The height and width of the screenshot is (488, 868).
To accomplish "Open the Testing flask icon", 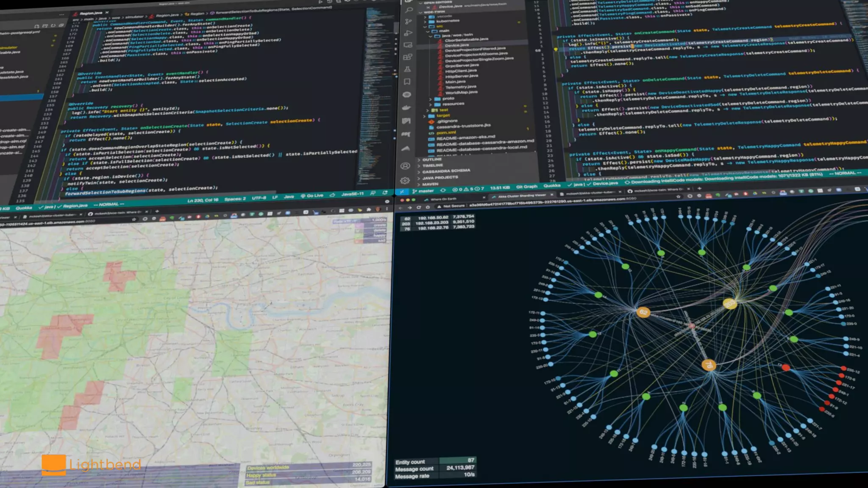I will [x=407, y=69].
